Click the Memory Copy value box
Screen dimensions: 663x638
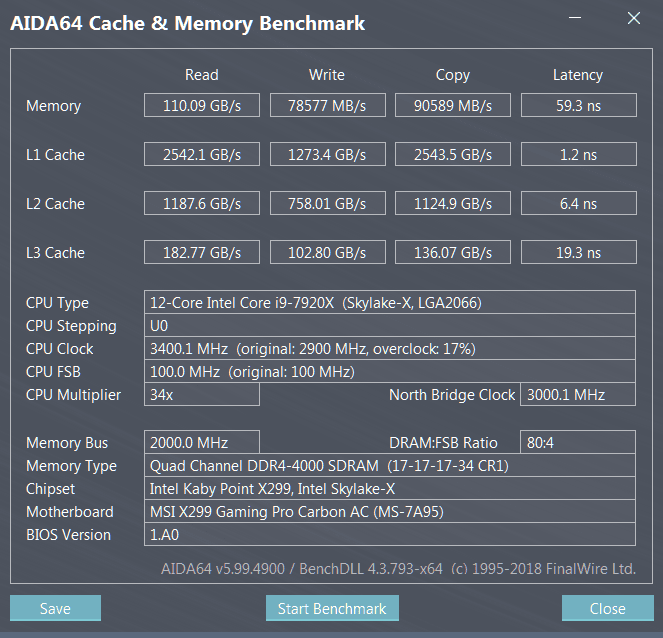pyautogui.click(x=453, y=106)
